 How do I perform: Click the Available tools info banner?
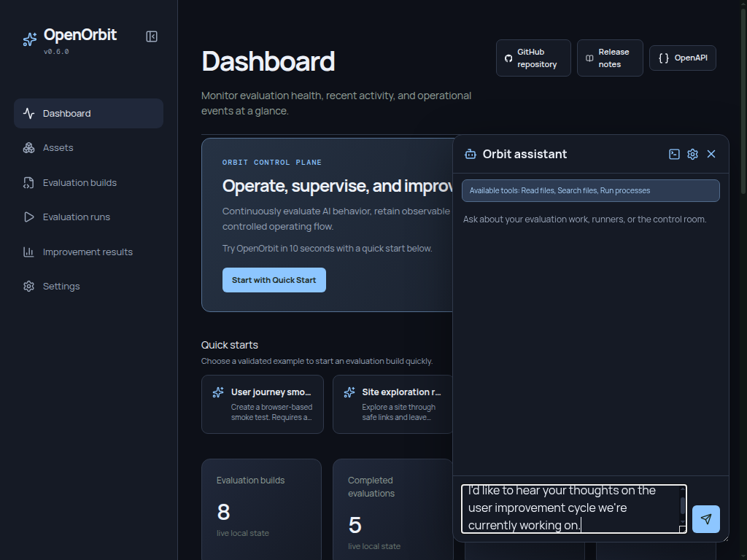[x=591, y=190]
